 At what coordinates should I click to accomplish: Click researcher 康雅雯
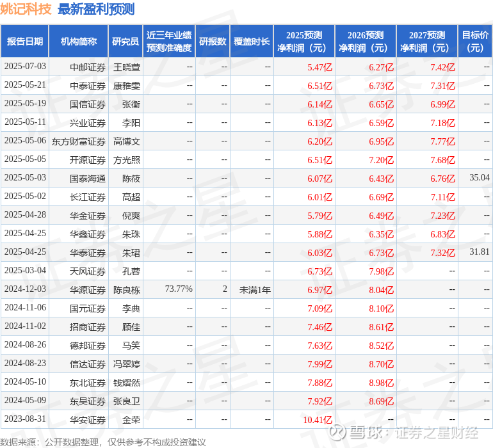coord(127,86)
